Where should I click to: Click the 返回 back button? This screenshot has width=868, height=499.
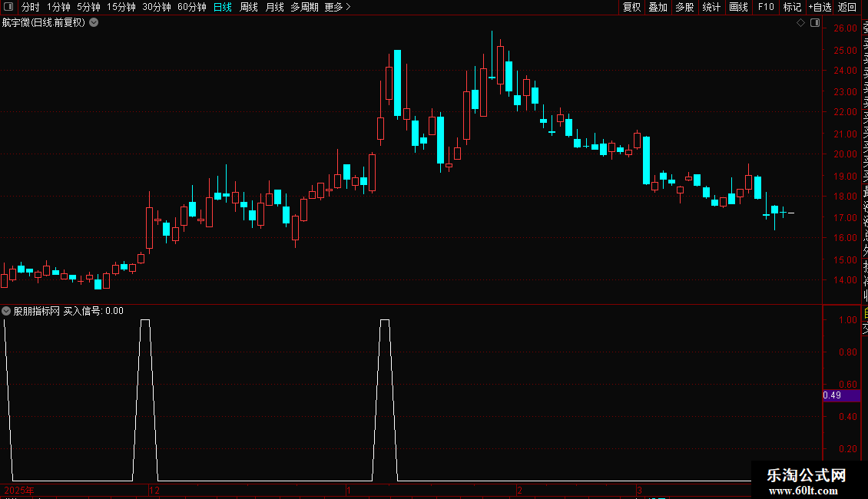tap(847, 7)
